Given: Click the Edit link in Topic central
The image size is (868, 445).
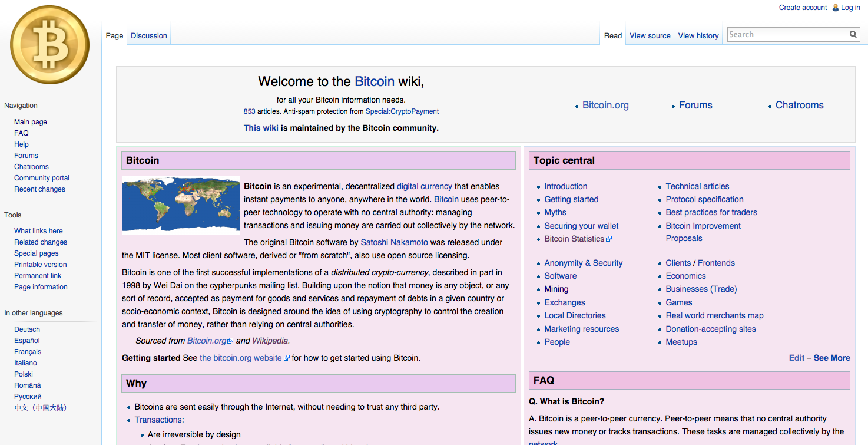Looking at the screenshot, I should coord(797,358).
